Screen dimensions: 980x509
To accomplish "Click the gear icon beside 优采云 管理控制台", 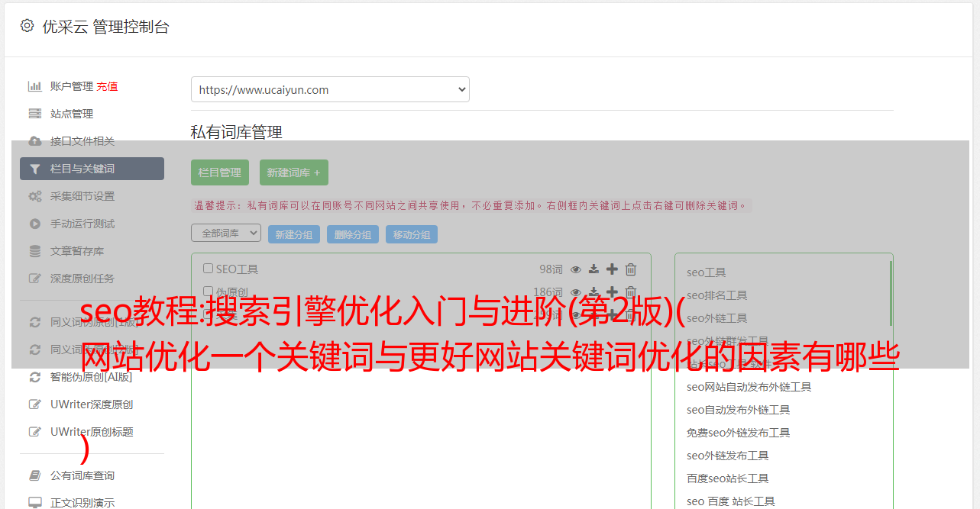I will [x=27, y=26].
